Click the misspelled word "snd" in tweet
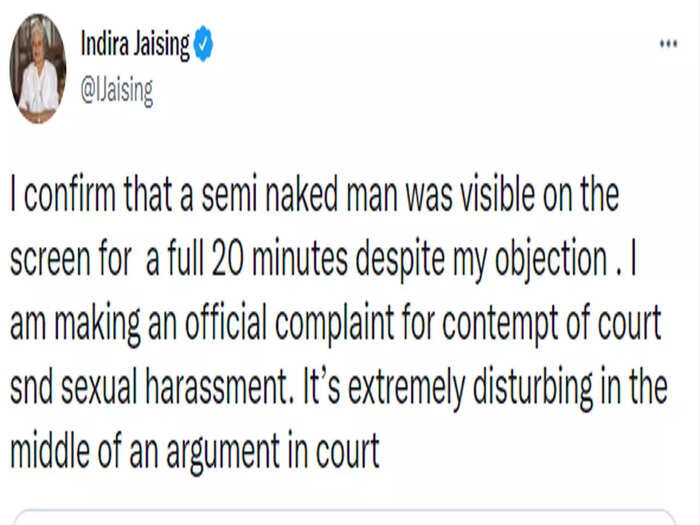This screenshot has width=700, height=525. pos(31,387)
